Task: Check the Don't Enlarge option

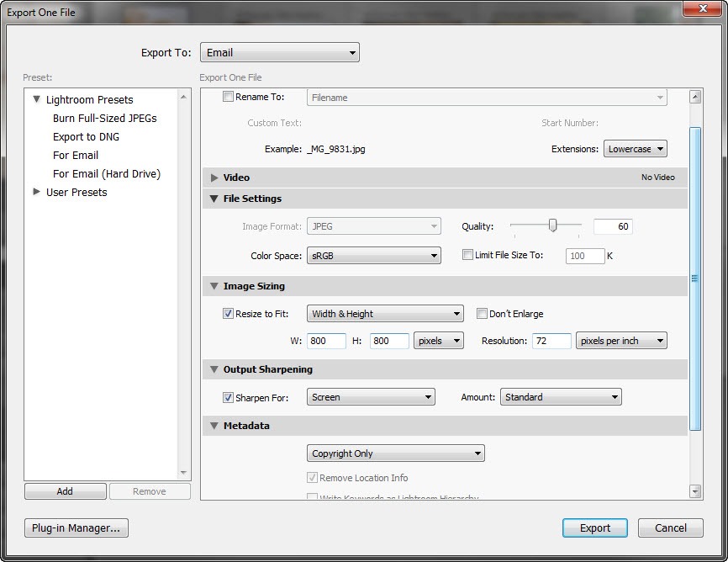Action: [482, 314]
